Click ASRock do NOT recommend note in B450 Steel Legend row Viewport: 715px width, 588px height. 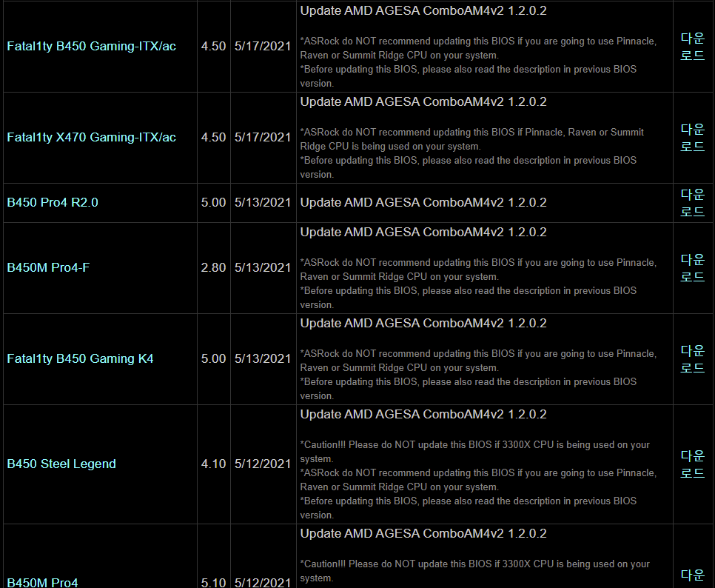(x=478, y=480)
